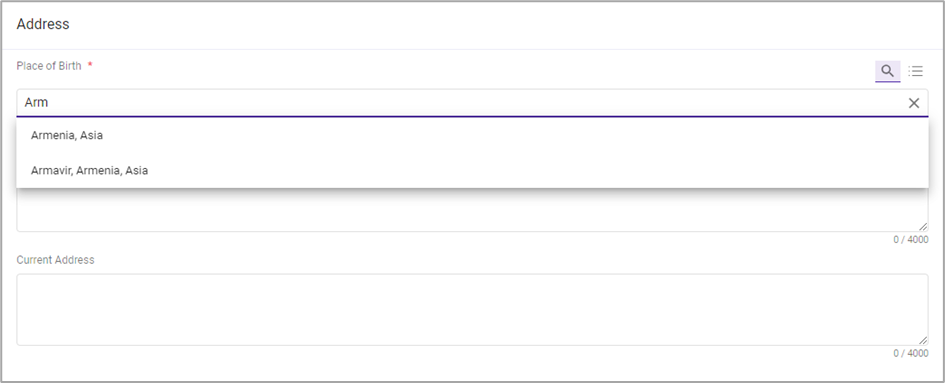
Task: Click the Place of Birth label
Action: pos(49,66)
